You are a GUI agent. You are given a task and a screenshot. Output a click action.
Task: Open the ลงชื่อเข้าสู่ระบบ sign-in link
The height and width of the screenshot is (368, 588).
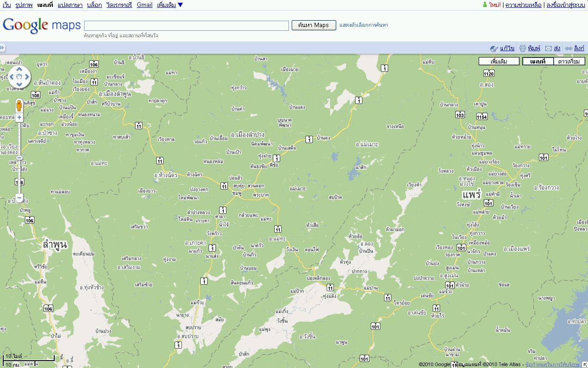click(x=565, y=5)
